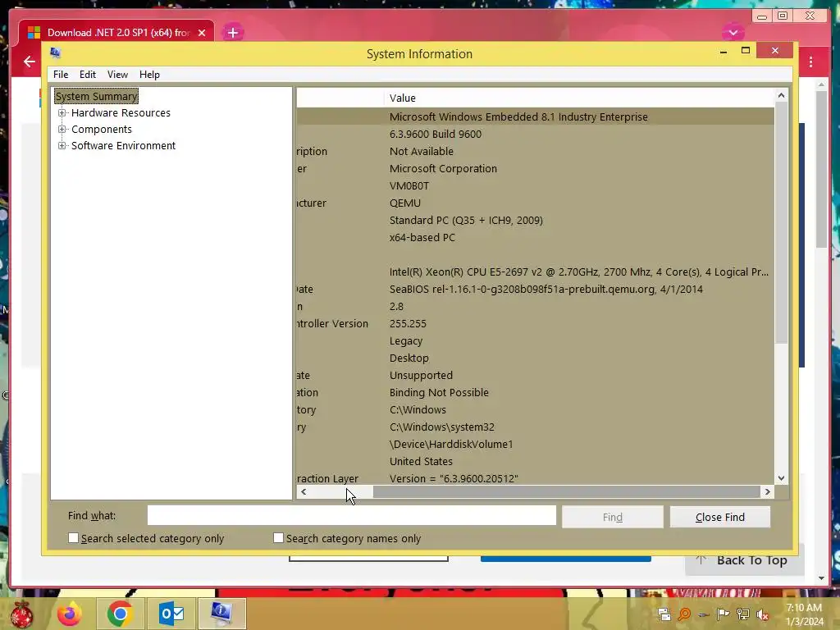Select Hardware Resources tree label
Viewport: 840px width, 630px height.
click(x=121, y=113)
